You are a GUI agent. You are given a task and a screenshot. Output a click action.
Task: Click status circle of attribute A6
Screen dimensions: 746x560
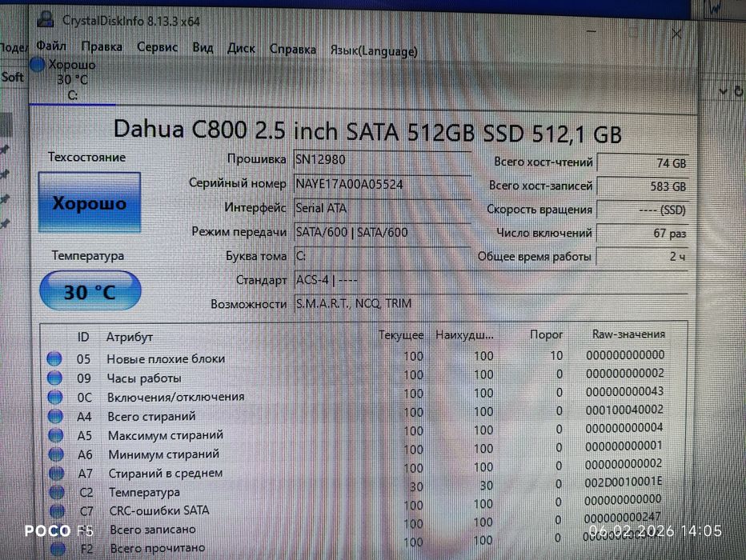[x=56, y=454]
